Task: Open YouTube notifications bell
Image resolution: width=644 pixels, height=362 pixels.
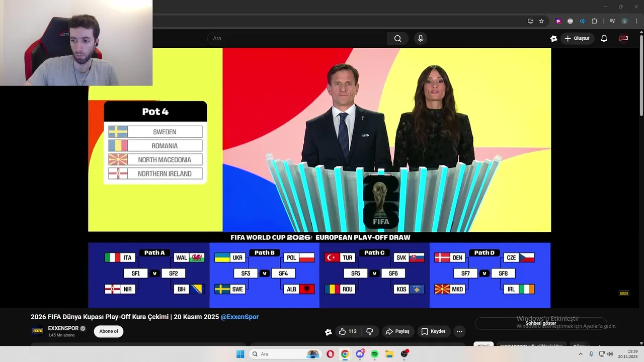Action: [x=604, y=38]
